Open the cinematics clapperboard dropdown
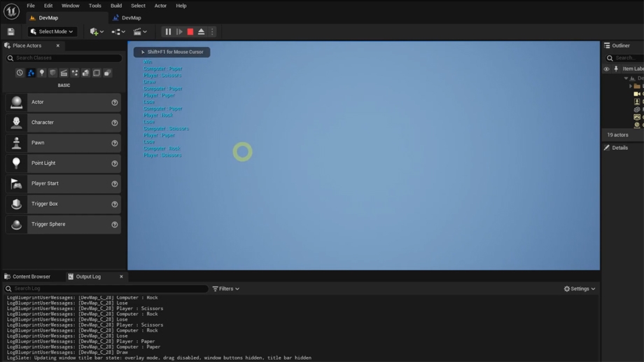 (140, 32)
